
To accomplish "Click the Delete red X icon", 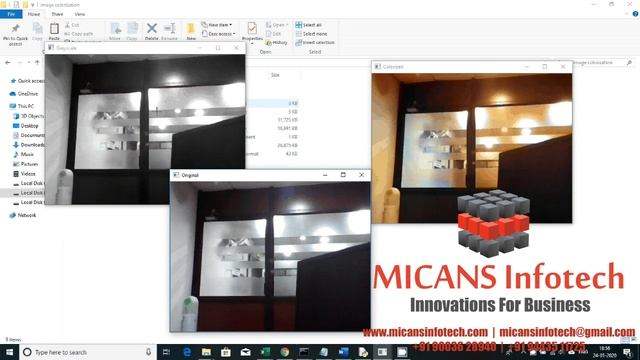I will 151,28.
